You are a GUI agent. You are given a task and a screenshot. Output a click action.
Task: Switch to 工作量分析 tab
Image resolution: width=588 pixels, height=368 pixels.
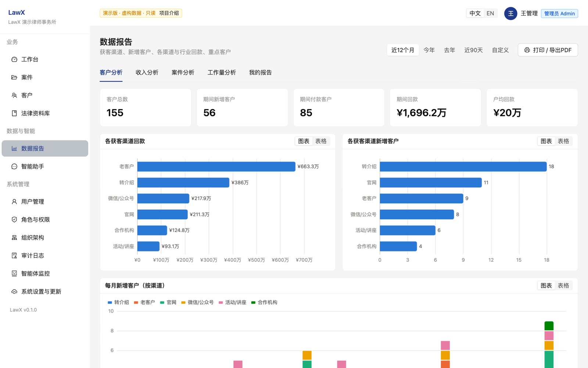click(x=222, y=72)
